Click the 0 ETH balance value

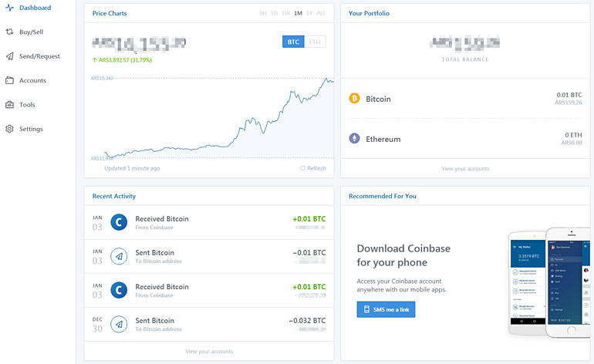(573, 135)
